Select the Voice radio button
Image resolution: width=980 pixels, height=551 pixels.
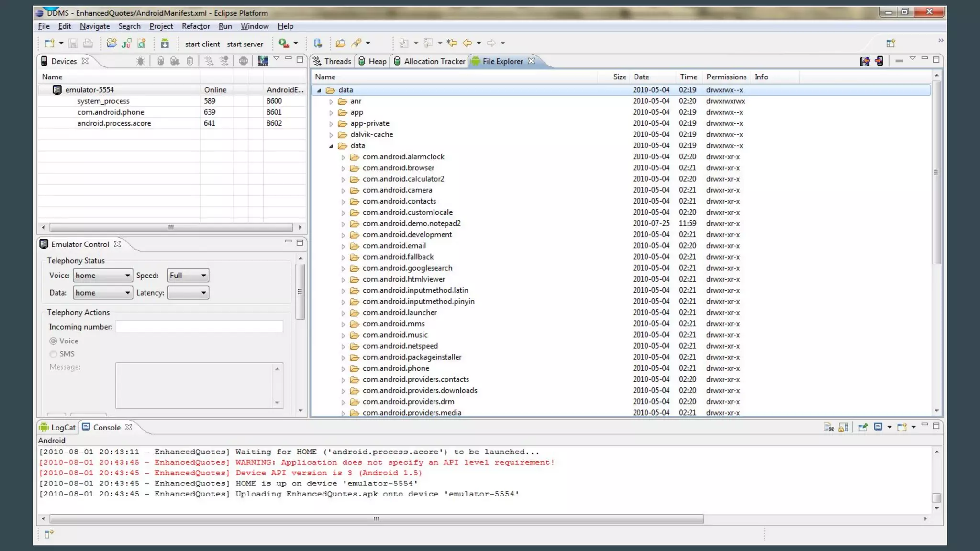coord(53,341)
